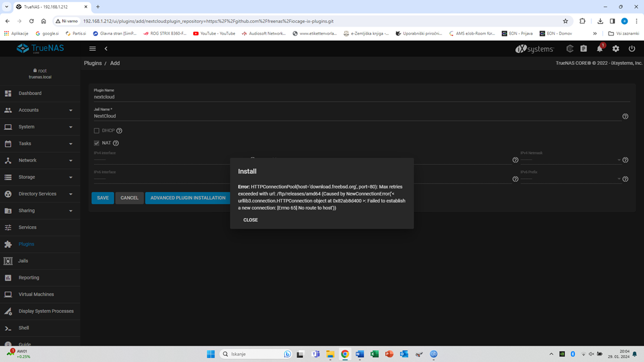
Task: Click the taskbar search box
Action: (256, 354)
